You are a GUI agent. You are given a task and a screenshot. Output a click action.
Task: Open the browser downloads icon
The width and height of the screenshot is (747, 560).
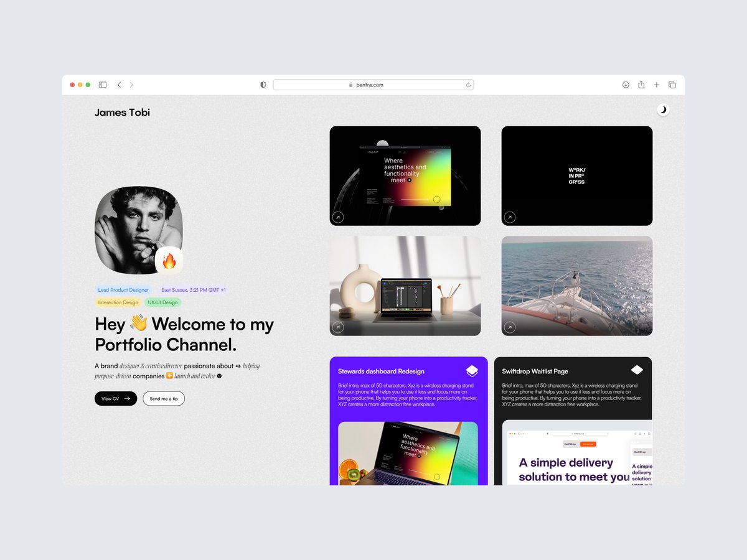626,85
